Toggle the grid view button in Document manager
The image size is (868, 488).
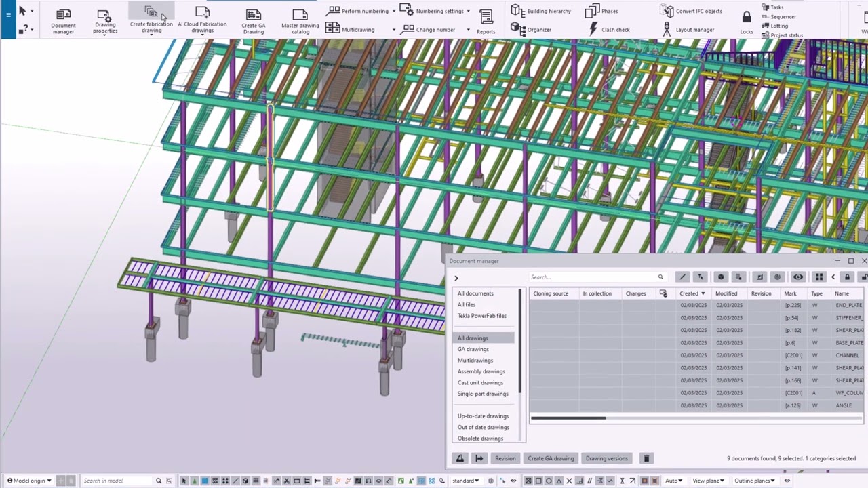819,277
